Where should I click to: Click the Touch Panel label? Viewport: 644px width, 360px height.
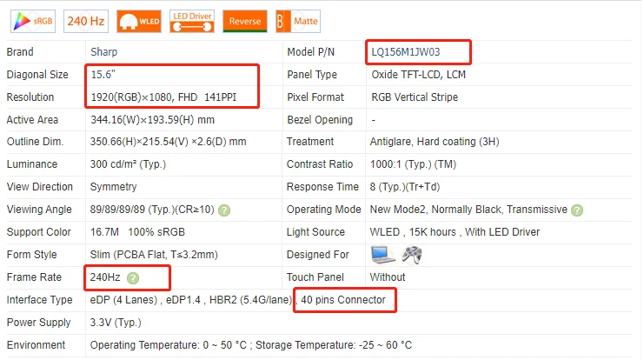point(315,277)
